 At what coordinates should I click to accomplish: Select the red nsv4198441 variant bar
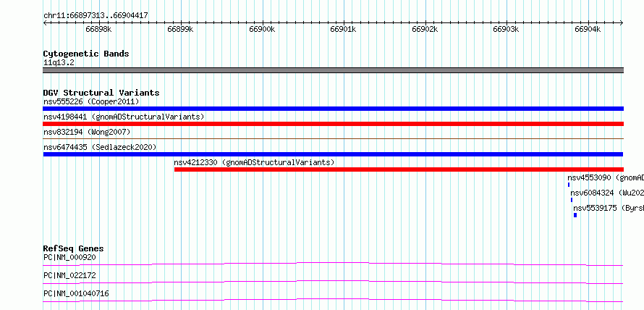[x=333, y=124]
